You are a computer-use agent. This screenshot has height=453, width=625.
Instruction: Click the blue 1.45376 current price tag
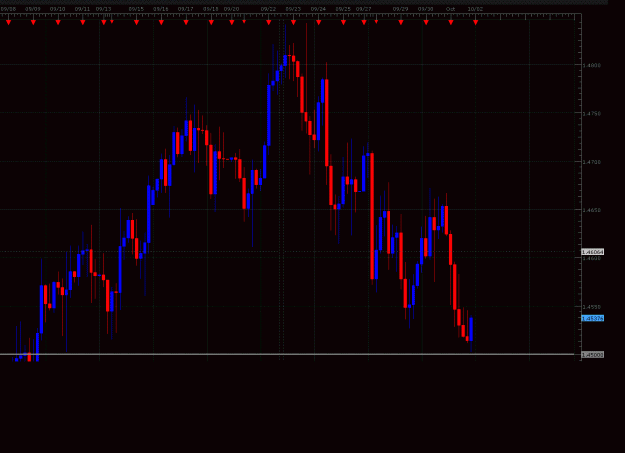tap(592, 318)
